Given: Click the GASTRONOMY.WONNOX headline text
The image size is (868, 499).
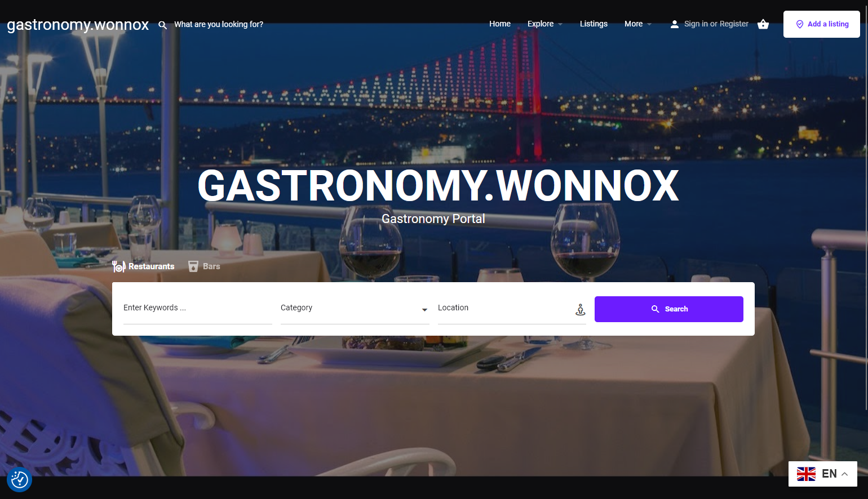Looking at the screenshot, I should pyautogui.click(x=438, y=186).
